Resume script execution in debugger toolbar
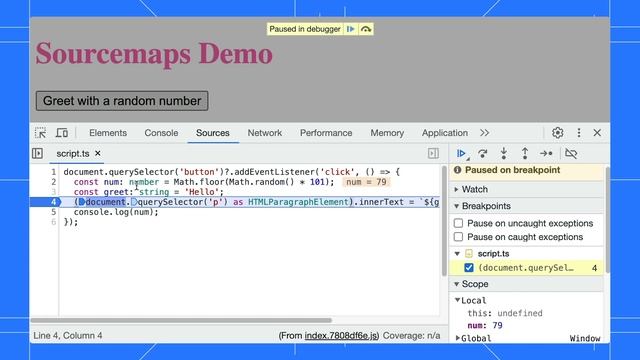640x360 pixels. point(462,153)
